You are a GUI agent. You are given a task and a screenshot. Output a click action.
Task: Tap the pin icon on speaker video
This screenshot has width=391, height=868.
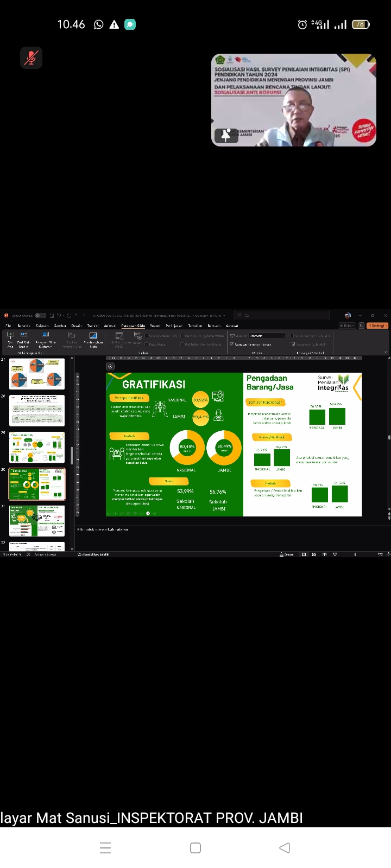click(226, 135)
